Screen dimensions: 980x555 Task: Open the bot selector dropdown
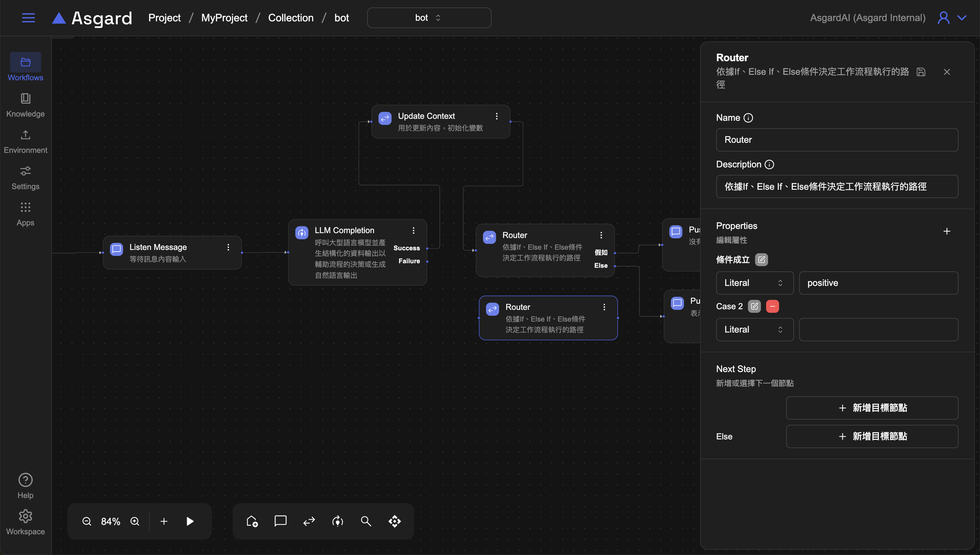click(x=429, y=18)
